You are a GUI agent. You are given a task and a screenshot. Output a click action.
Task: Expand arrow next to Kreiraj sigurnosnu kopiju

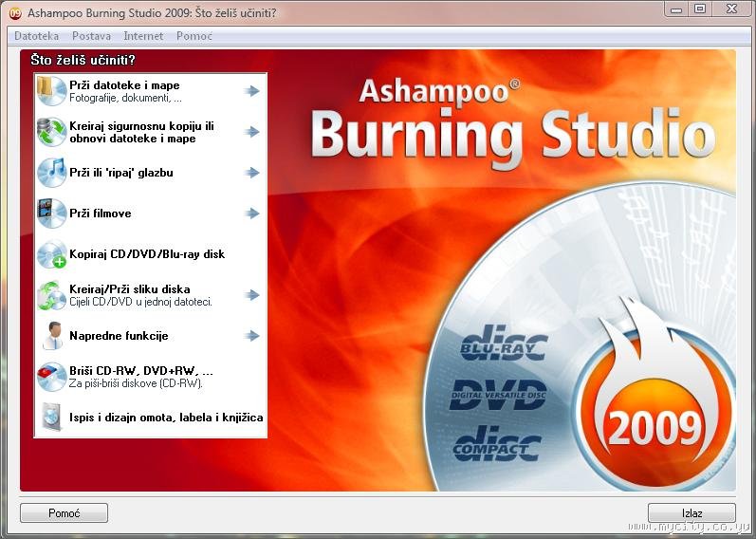[x=251, y=131]
